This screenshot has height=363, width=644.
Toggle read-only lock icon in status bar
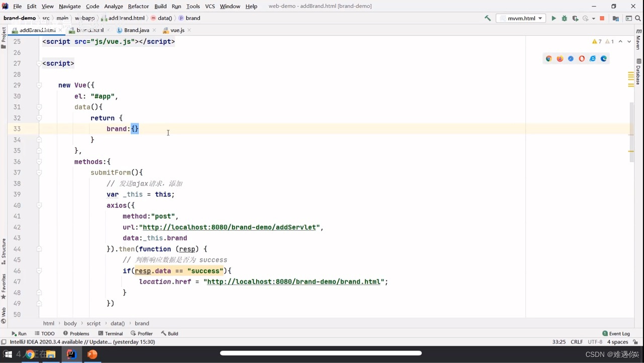pos(636,342)
